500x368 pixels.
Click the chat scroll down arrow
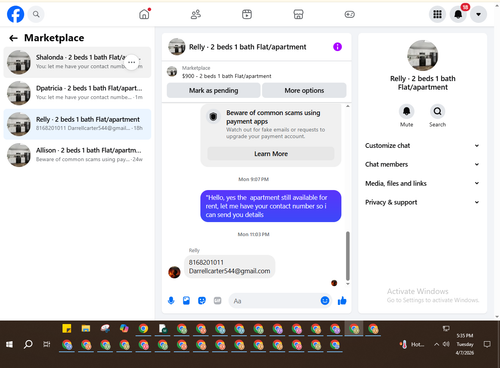[x=348, y=284]
